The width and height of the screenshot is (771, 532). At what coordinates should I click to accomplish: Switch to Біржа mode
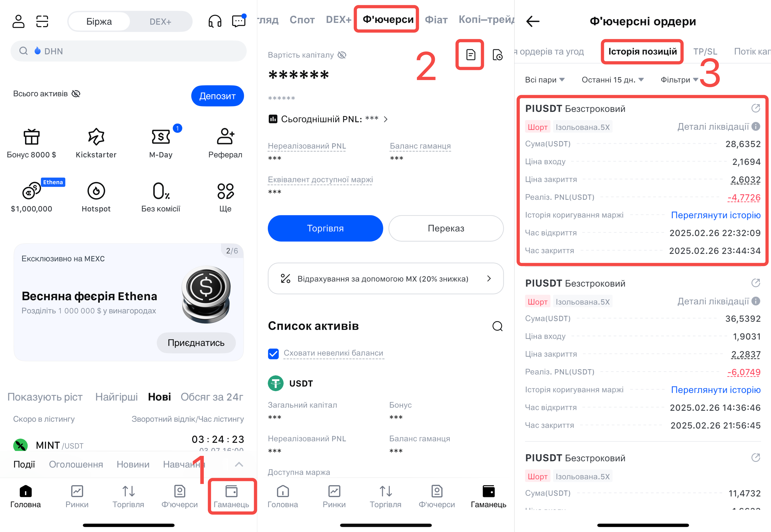[99, 22]
